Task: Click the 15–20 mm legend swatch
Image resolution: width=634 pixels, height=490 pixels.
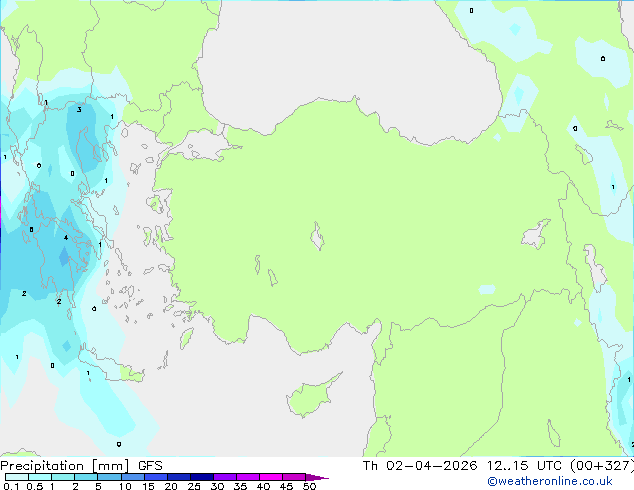Action: click(x=155, y=477)
